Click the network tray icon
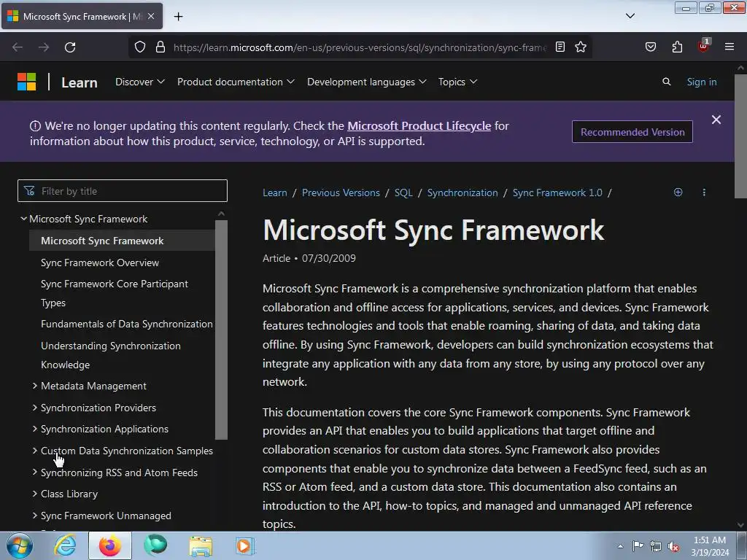The height and width of the screenshot is (560, 747). pos(656,546)
